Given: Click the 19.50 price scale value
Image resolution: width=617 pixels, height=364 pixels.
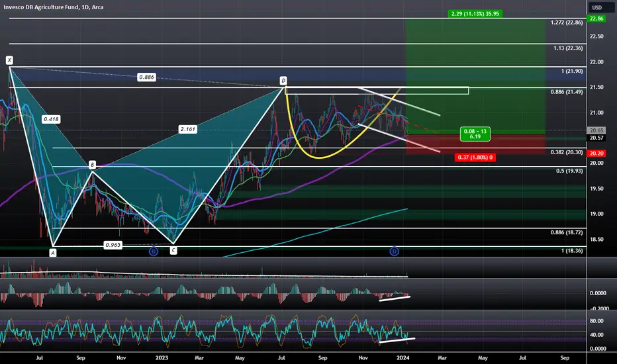Looking at the screenshot, I should pos(596,189).
